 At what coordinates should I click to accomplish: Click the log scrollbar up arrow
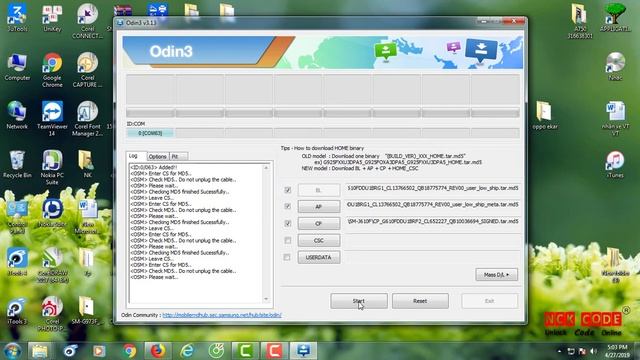[266, 168]
